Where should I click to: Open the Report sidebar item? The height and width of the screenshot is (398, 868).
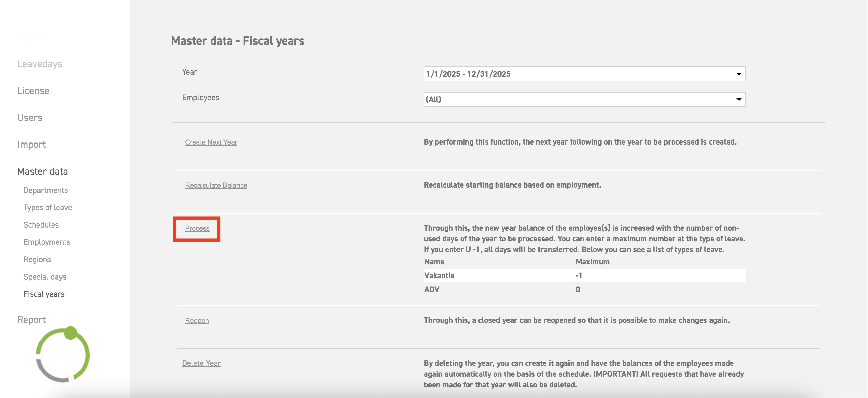pos(31,320)
